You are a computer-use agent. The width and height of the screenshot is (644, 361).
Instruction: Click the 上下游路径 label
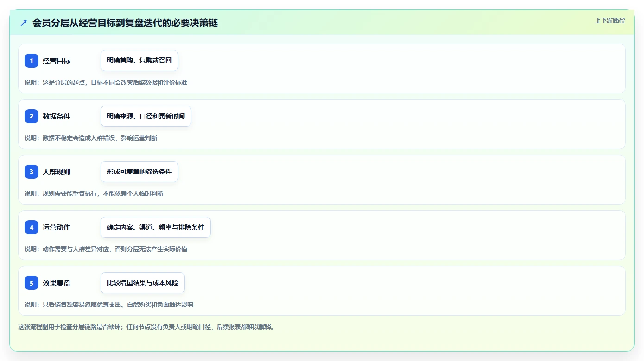pyautogui.click(x=610, y=20)
